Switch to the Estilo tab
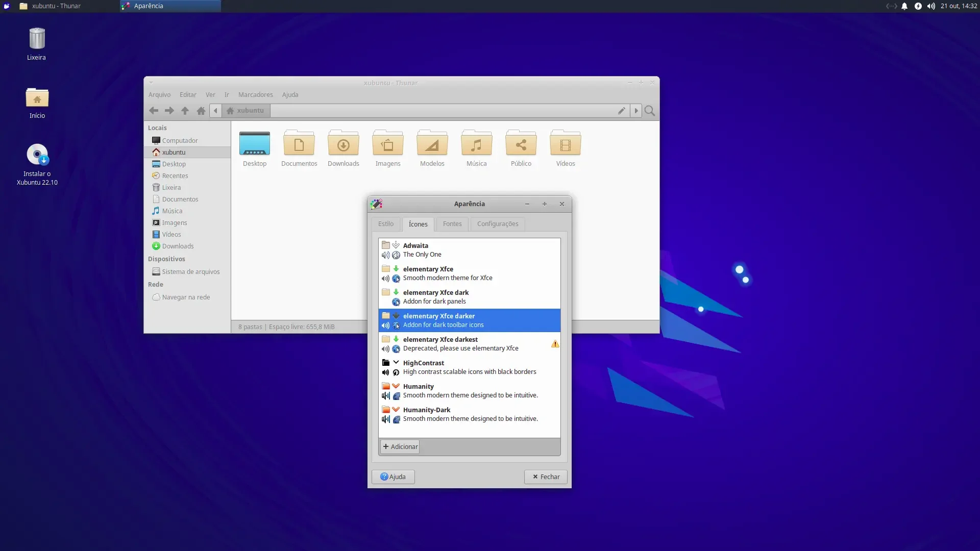 [386, 224]
